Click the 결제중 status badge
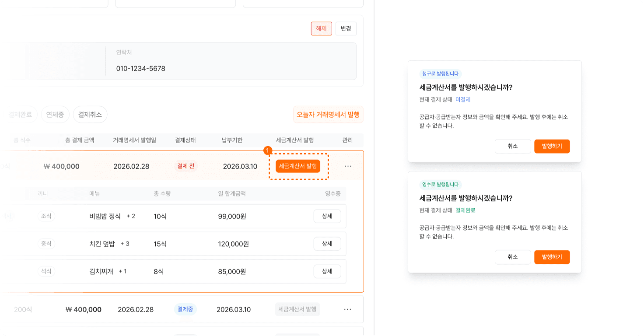This screenshot has width=644, height=336. 185,309
